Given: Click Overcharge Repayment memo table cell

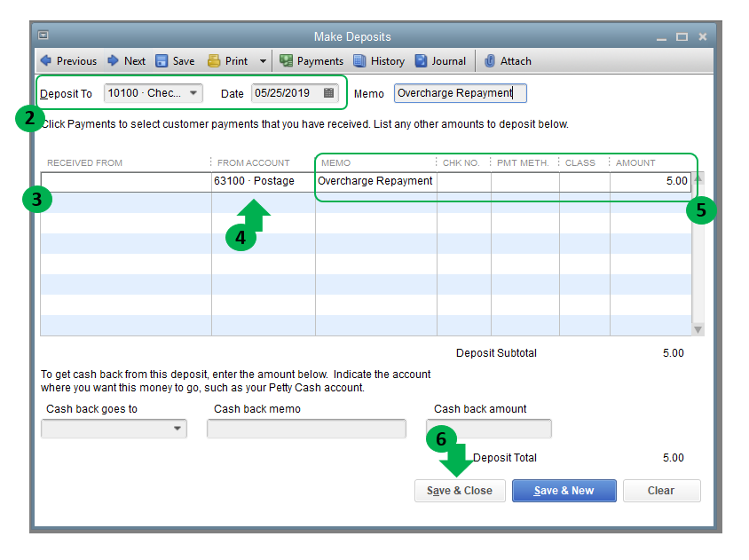Looking at the screenshot, I should pyautogui.click(x=376, y=182).
